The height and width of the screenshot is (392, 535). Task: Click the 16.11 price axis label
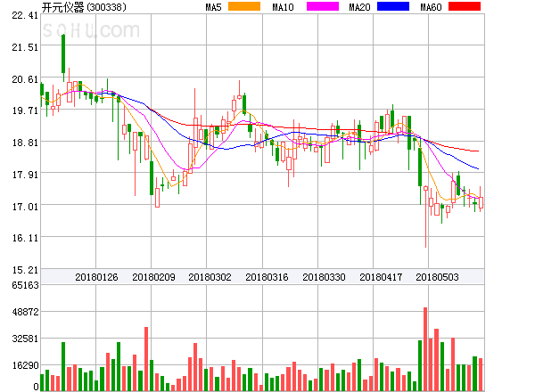(25, 238)
